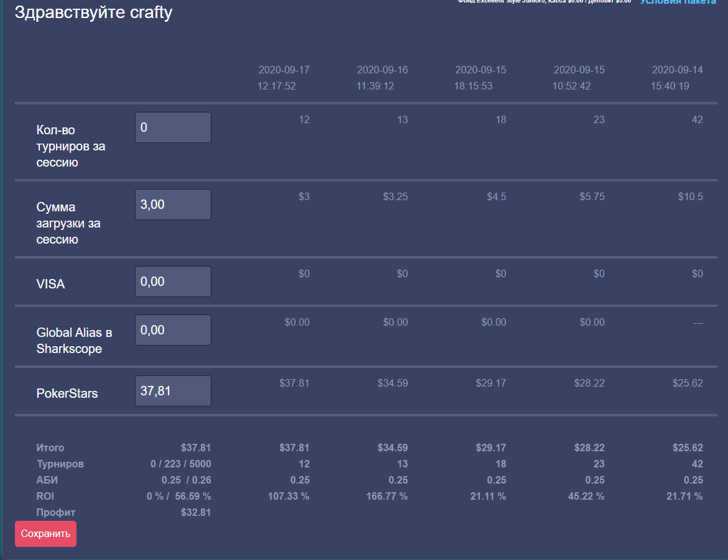
Task: Click value 13 in Кол-во турниров за сессию row
Action: tap(402, 120)
